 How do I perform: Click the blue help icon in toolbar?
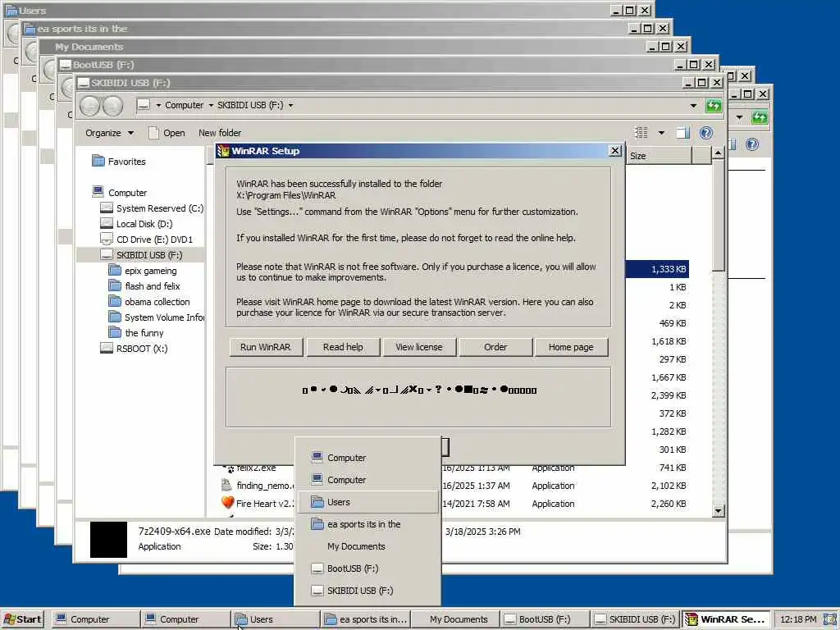706,132
